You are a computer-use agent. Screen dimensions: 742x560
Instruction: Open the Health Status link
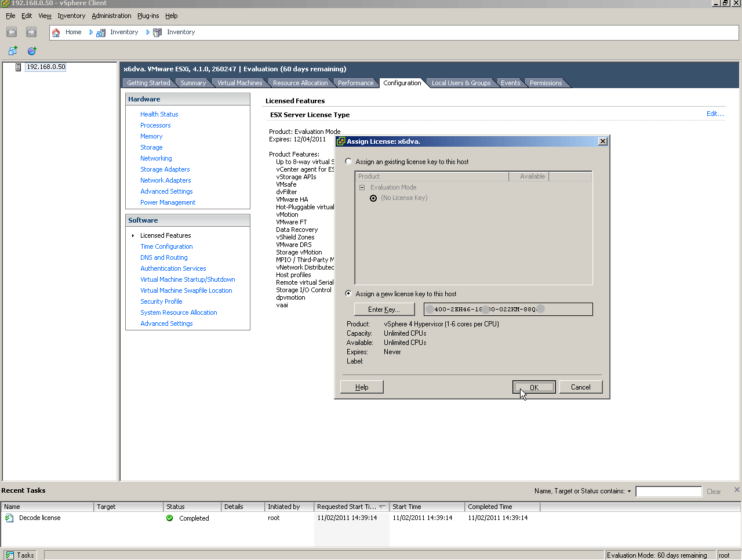159,114
